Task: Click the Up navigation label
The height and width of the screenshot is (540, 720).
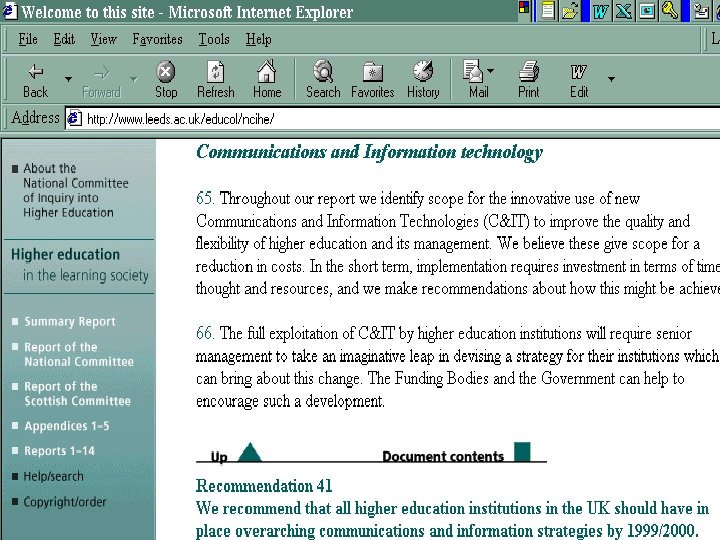Action: pyautogui.click(x=219, y=456)
